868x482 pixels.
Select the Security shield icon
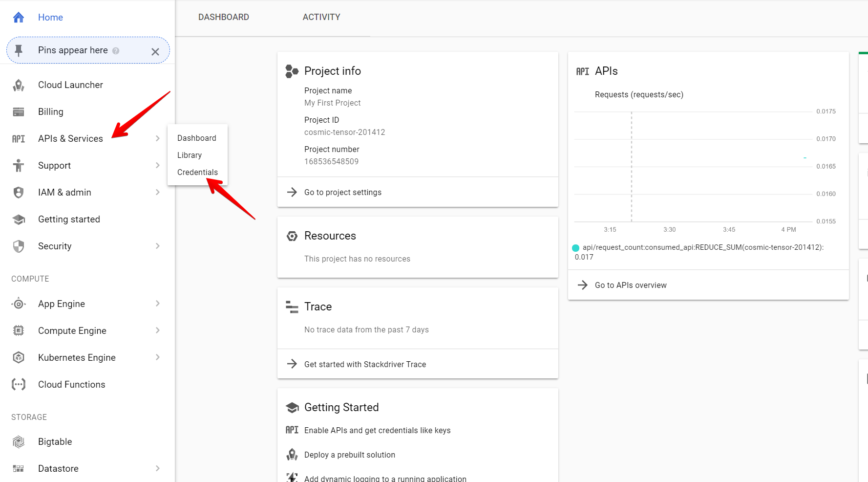coord(18,246)
